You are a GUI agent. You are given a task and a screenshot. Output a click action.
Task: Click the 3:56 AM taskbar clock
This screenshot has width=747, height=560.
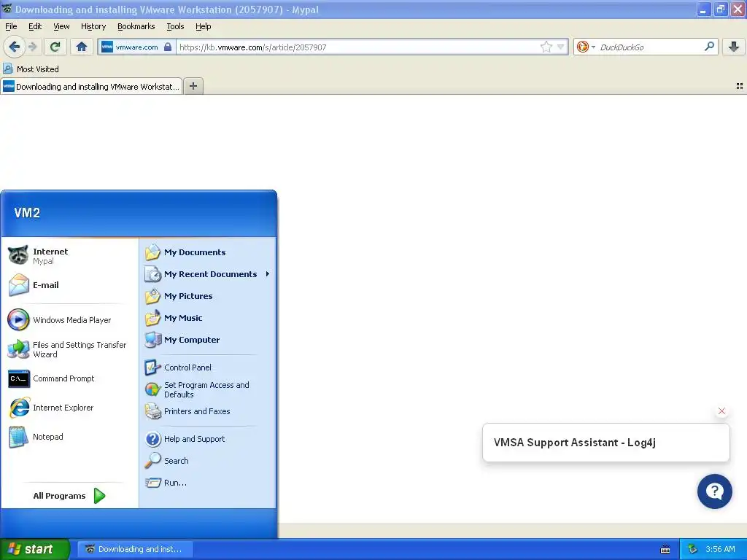point(720,549)
